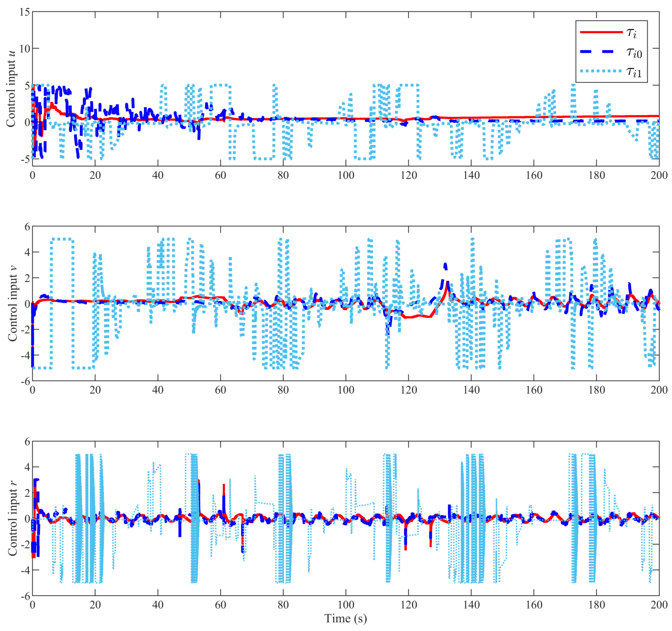Click the 10 tick on top plot y-axis

click(x=25, y=49)
